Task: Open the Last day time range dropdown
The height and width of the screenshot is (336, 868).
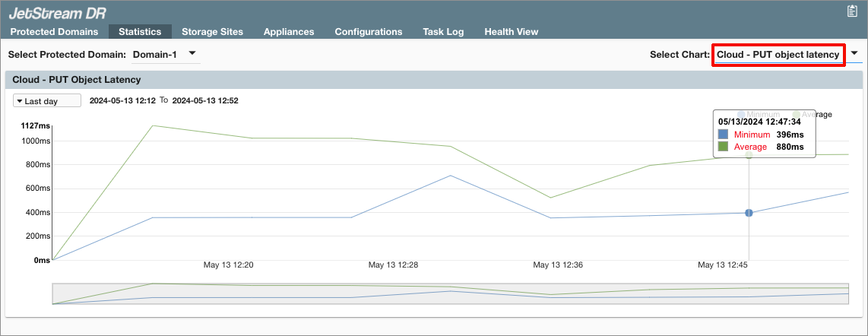Action: (47, 100)
